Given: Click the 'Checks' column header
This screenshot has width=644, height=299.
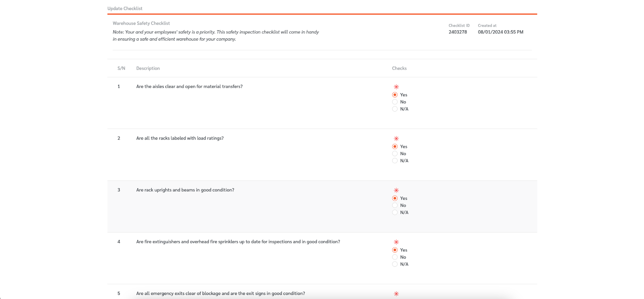Looking at the screenshot, I should click(x=399, y=69).
